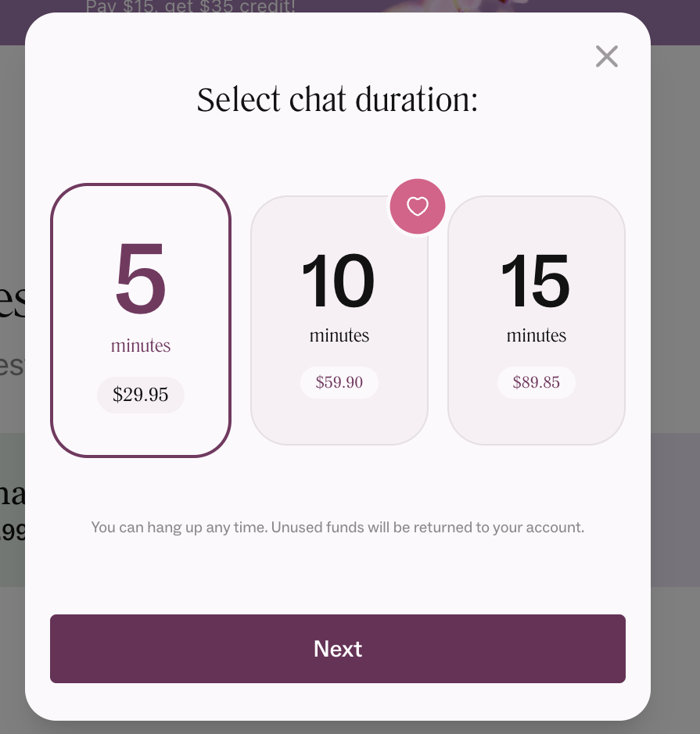Choose the 10 minutes duration card
The width and height of the screenshot is (700, 734).
click(x=339, y=320)
